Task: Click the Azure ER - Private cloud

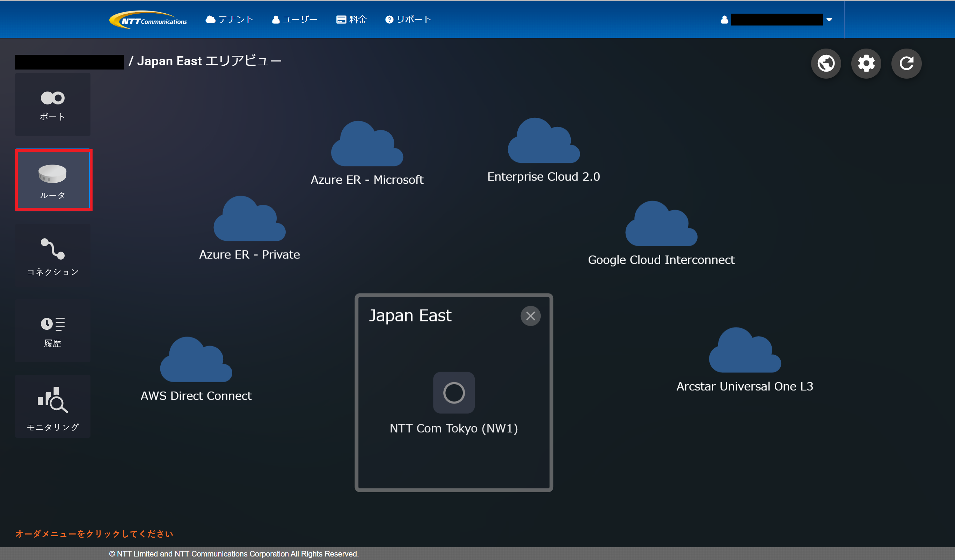Action: pos(249,220)
